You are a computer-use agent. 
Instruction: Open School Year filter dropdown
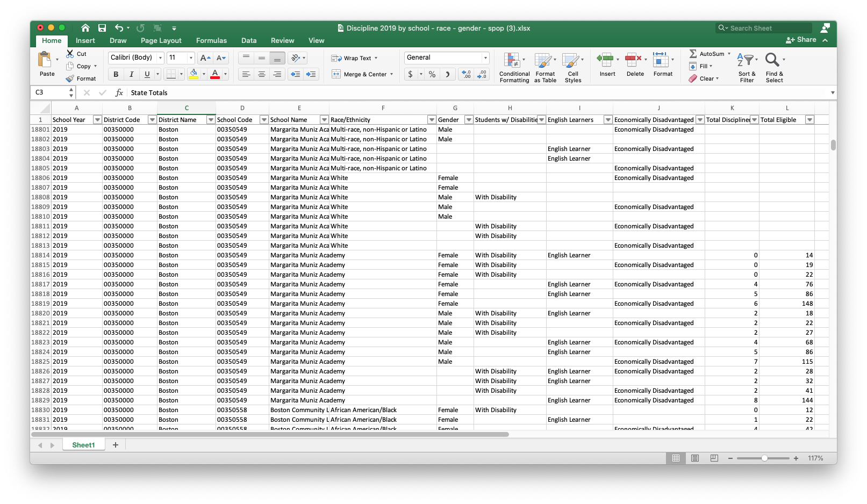[97, 120]
